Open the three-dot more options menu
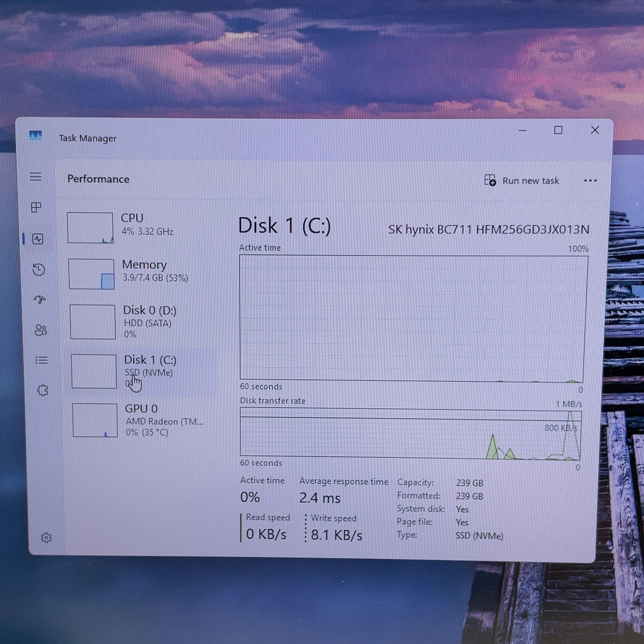The image size is (644, 644). 590,180
